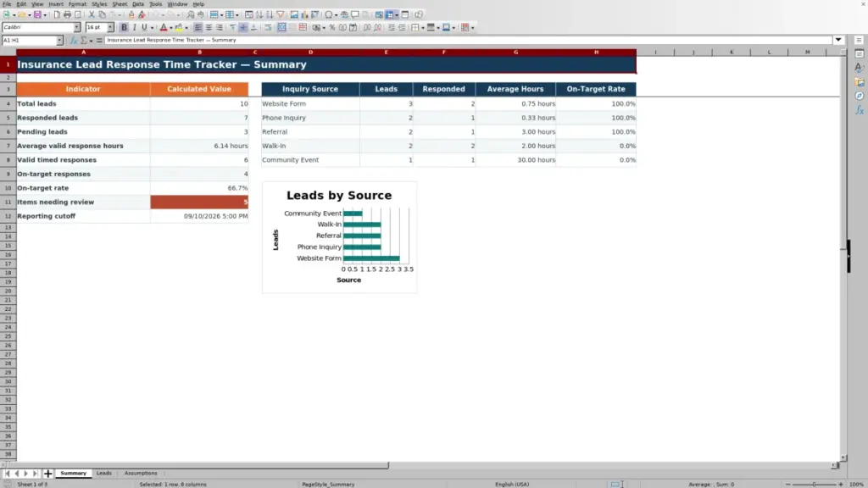Toggle Italic formatting
868x488 pixels.
coord(135,27)
